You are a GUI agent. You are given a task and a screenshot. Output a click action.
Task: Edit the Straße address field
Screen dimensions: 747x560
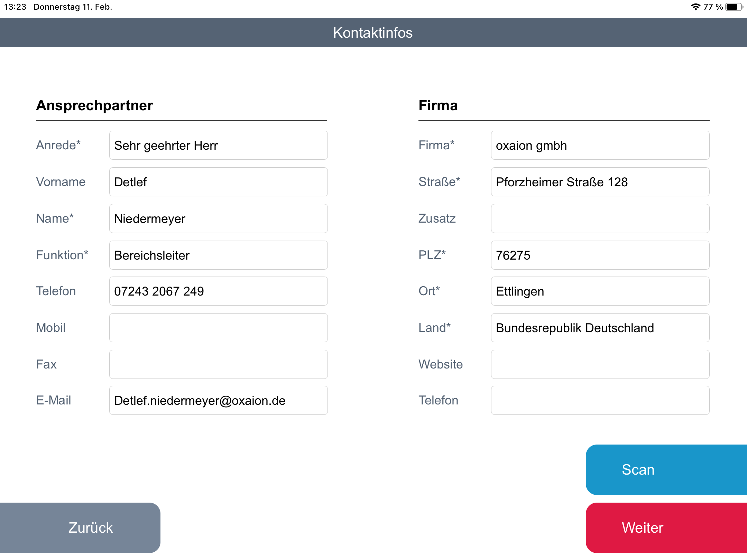click(x=600, y=182)
